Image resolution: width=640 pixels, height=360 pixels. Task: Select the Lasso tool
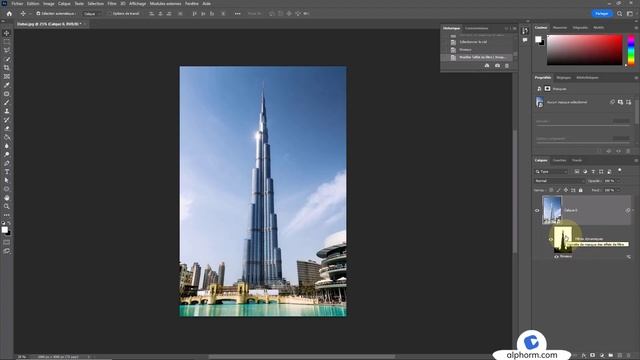7,50
